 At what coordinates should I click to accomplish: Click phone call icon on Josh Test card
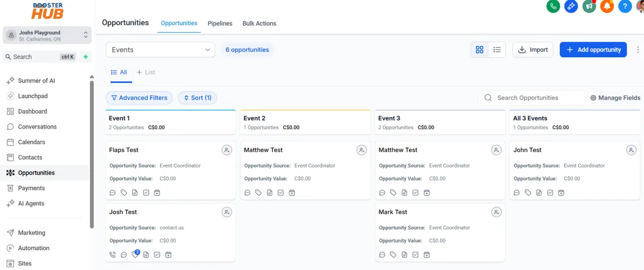113,255
